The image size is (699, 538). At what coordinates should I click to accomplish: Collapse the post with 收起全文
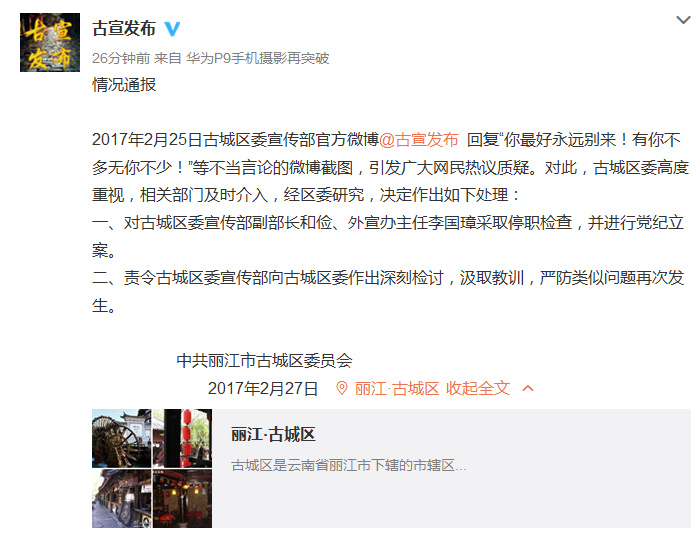point(477,388)
